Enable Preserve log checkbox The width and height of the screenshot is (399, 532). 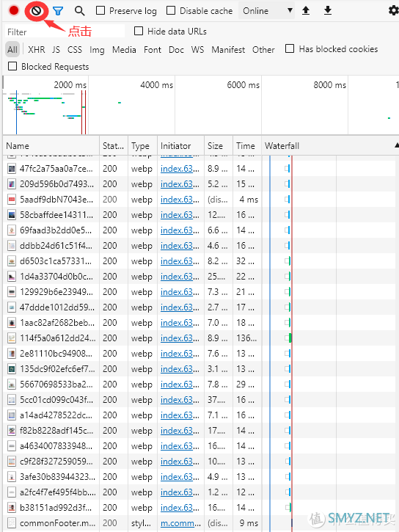tap(100, 10)
